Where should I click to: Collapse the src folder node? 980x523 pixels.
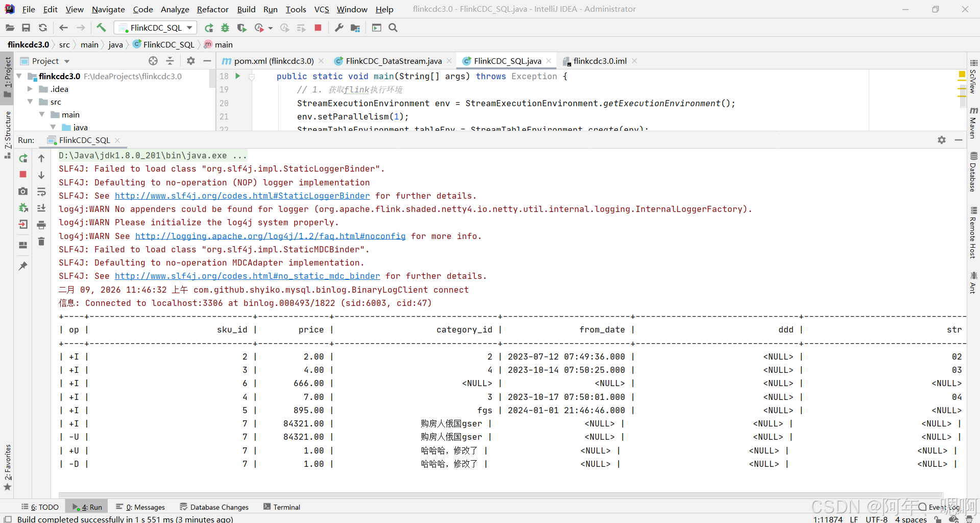coord(30,102)
